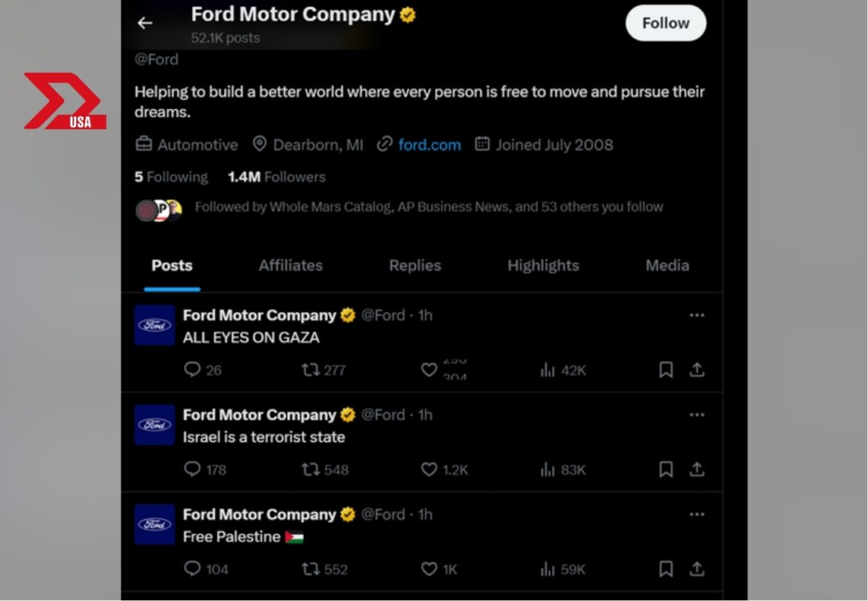Click the Ford avatar on first post
Screen dimensions: 868x601
pyautogui.click(x=154, y=325)
